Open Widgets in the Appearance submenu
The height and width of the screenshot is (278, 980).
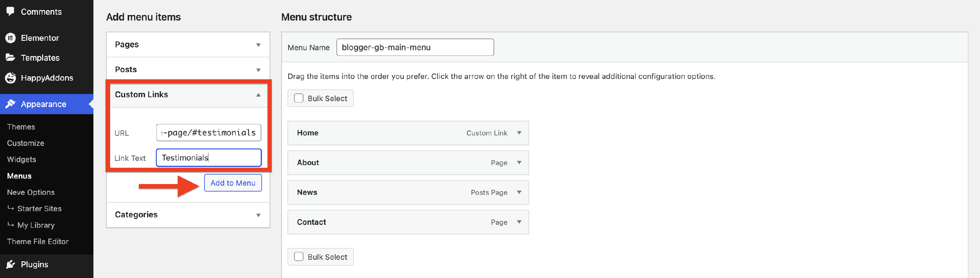(21, 160)
